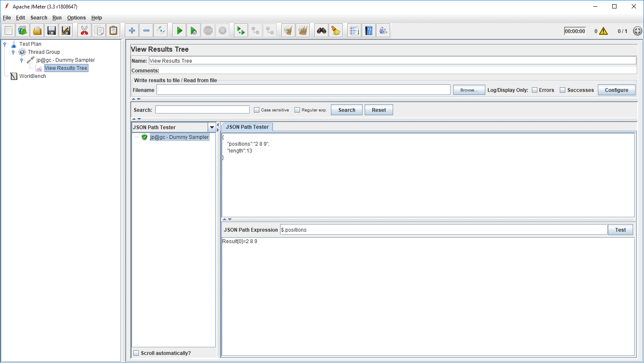The height and width of the screenshot is (363, 644).
Task: Toggle the Case sensitive checkbox
Action: pyautogui.click(x=256, y=110)
